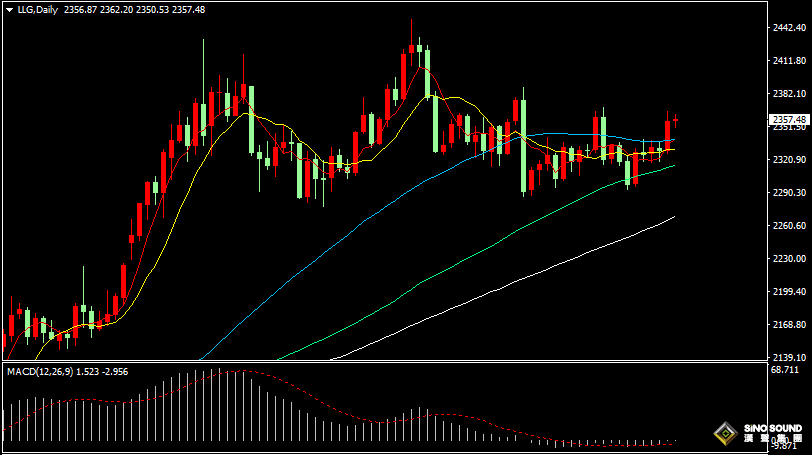
Task: Click the MACD(12,26,9) indicator label
Action: (x=40, y=372)
